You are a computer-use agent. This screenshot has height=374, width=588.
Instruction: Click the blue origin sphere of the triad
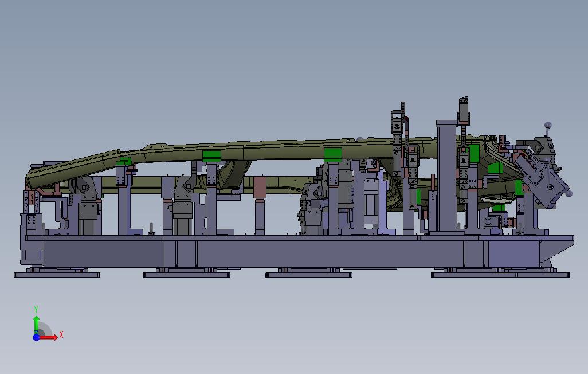(x=36, y=337)
